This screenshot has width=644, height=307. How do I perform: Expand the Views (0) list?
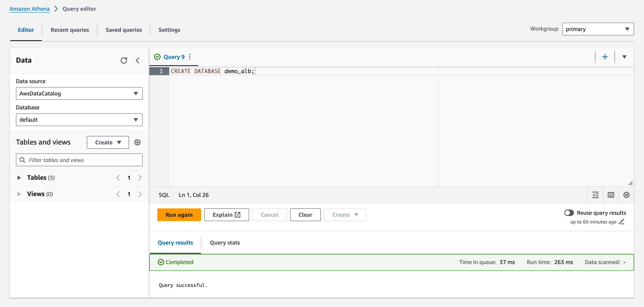pyautogui.click(x=19, y=194)
